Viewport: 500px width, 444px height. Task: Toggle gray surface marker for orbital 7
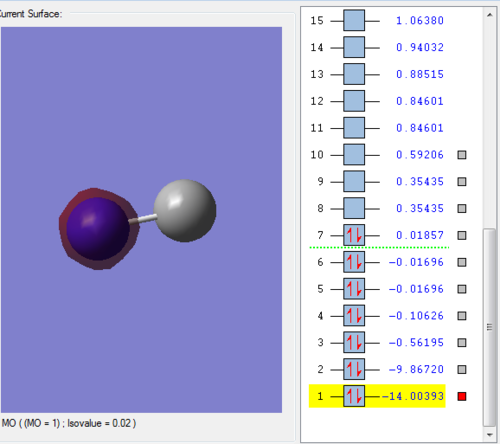coord(462,235)
